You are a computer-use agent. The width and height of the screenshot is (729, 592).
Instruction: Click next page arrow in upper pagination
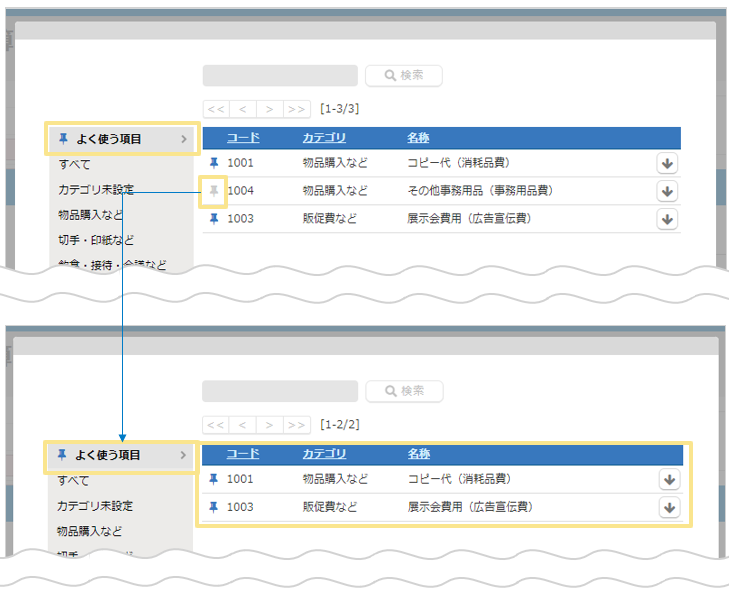point(269,108)
